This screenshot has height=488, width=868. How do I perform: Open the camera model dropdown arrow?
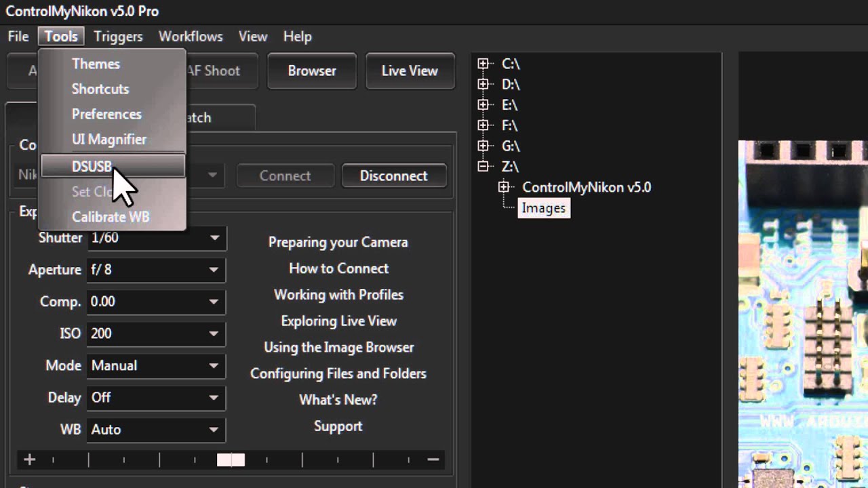[x=212, y=176]
